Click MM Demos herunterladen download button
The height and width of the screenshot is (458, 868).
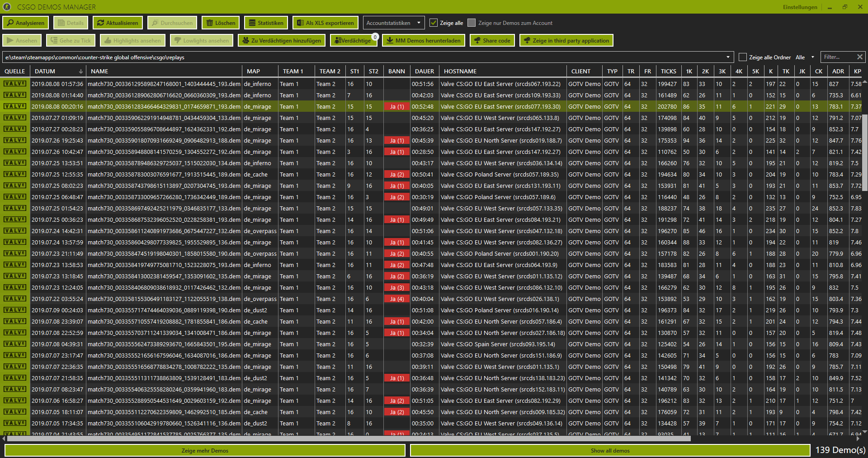pos(424,40)
